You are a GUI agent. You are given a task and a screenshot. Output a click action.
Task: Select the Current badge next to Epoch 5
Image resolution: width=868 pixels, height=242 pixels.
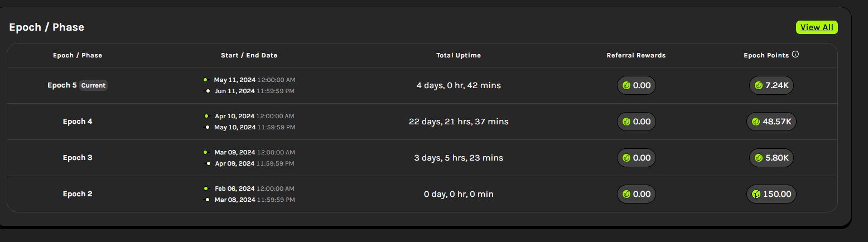click(93, 85)
